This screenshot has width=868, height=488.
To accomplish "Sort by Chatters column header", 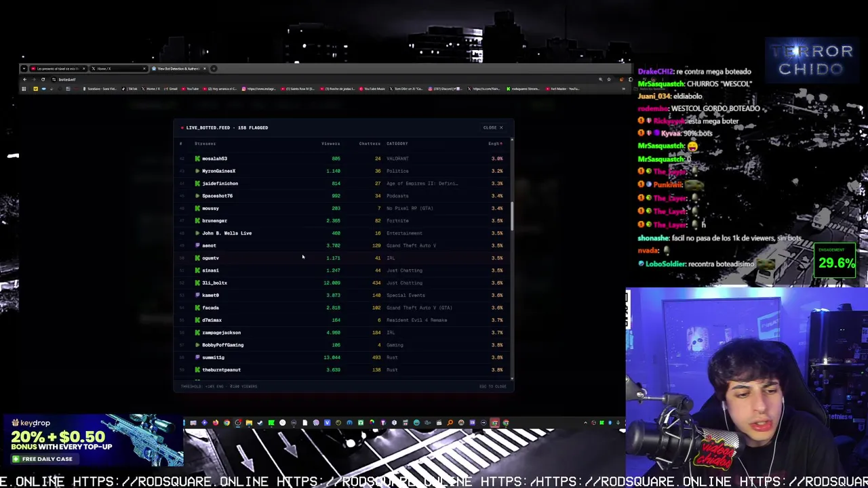I will coord(370,144).
